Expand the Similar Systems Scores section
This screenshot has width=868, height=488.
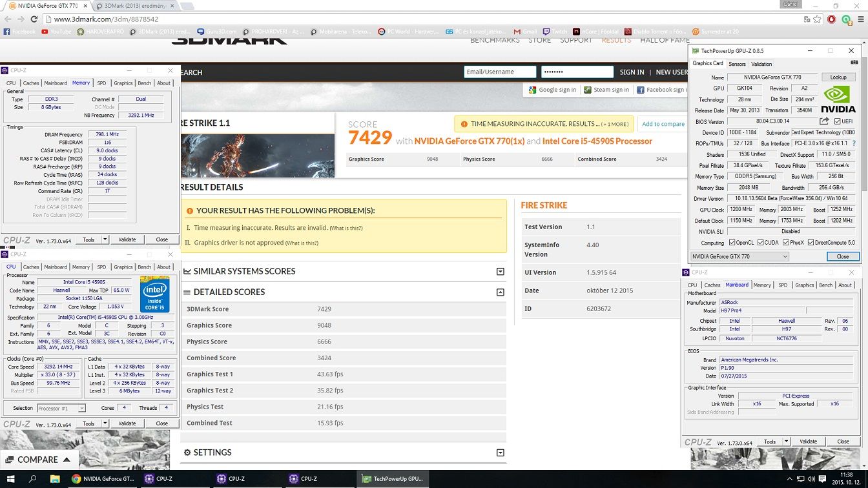tap(500, 272)
